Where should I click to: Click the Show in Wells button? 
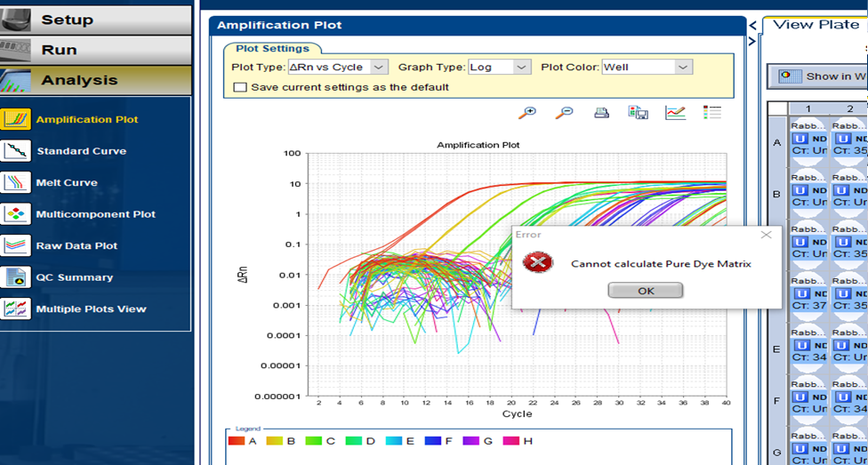(818, 76)
